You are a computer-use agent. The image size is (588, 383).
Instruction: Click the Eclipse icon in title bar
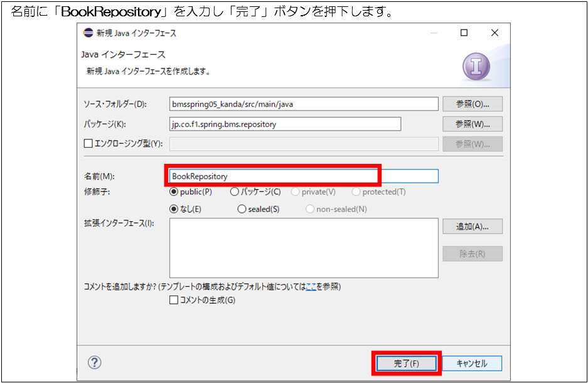click(x=88, y=33)
